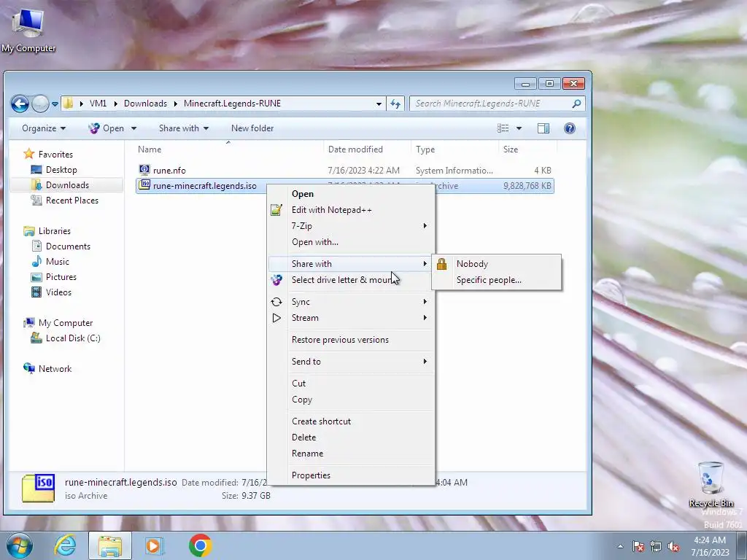Expand the Send to submenu
Screen dimensions: 747x560
[351, 362]
